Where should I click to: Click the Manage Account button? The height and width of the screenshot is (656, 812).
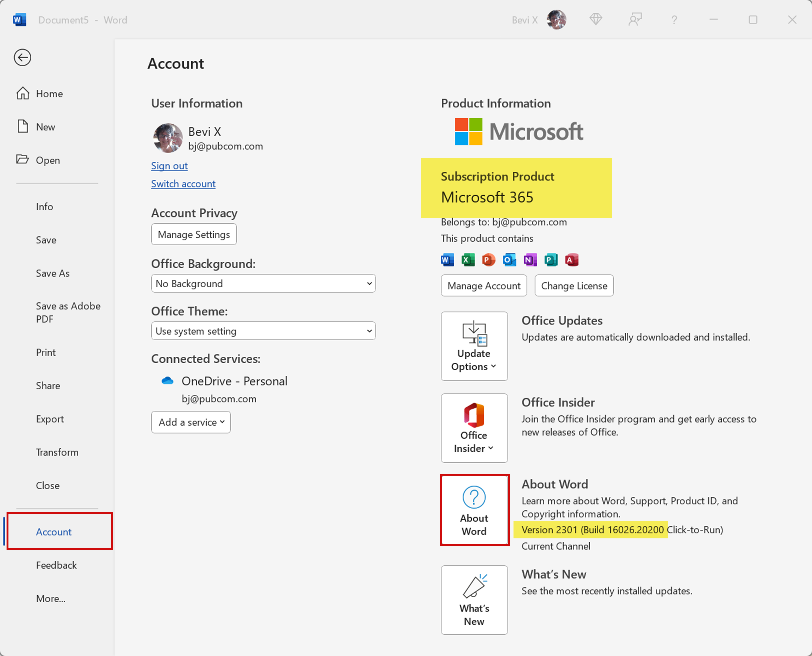tap(484, 286)
